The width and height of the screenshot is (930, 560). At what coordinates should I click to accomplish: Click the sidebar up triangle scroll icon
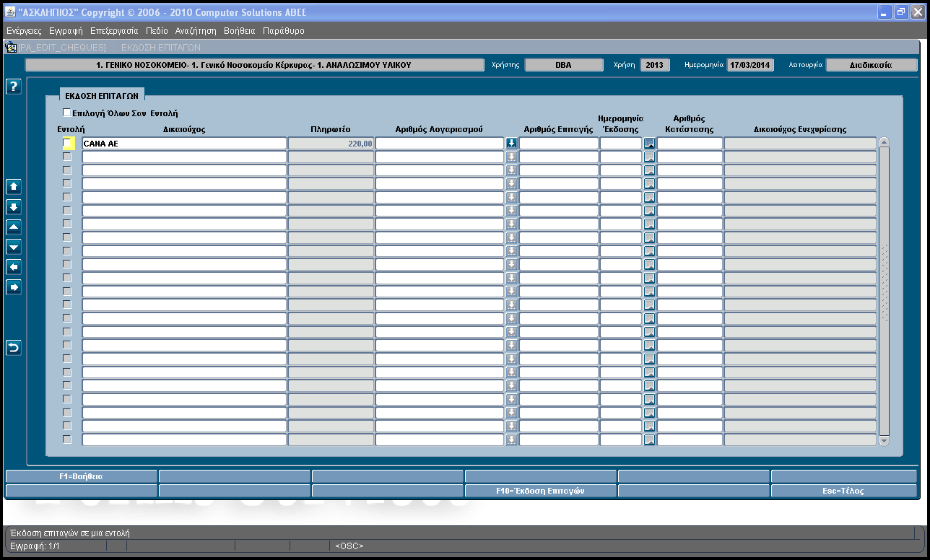click(x=14, y=227)
